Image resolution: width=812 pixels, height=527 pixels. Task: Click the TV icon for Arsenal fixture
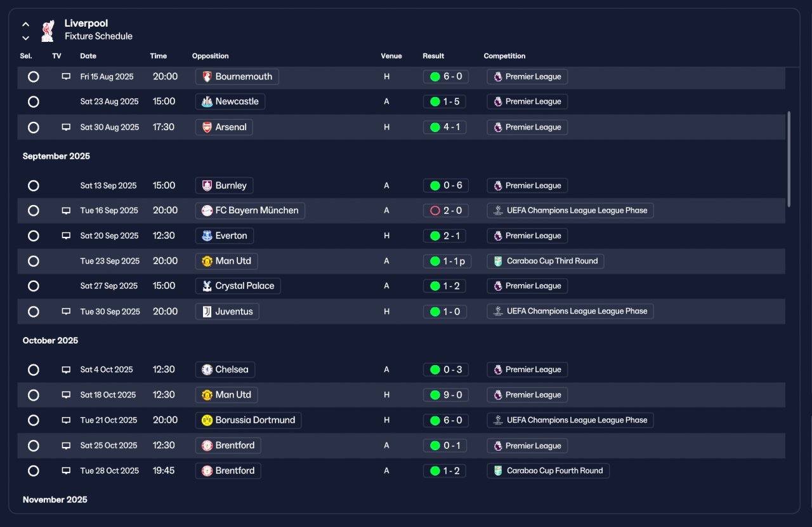pos(66,127)
